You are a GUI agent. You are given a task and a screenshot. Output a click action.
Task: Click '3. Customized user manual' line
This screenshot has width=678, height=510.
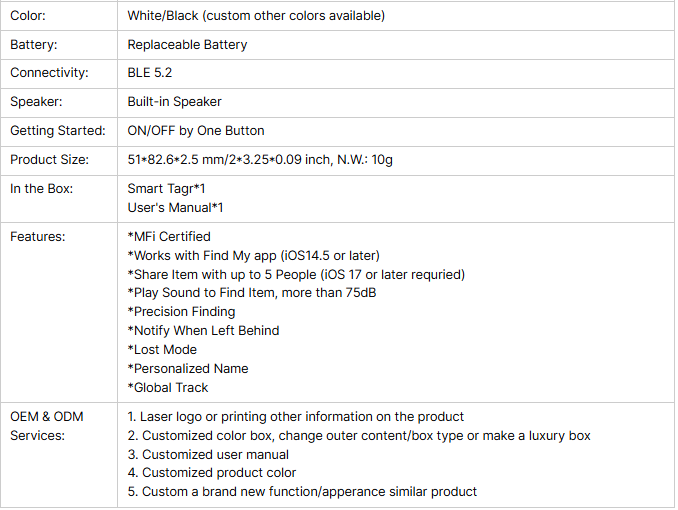point(208,455)
